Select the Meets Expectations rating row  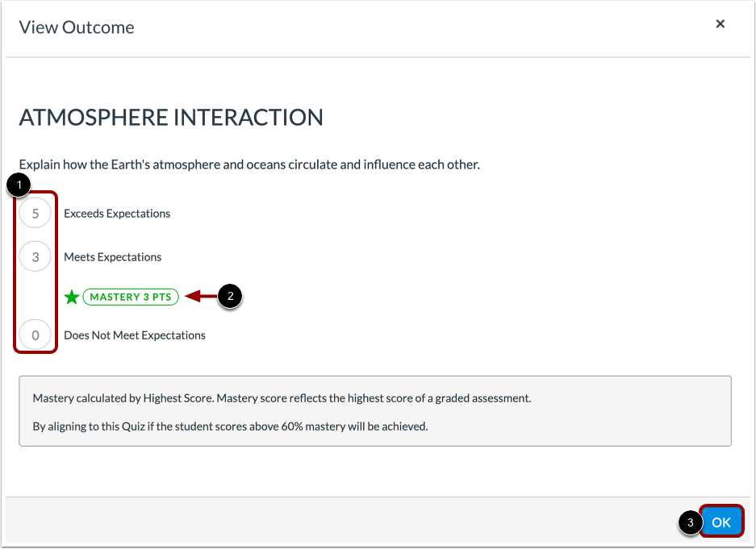tap(112, 256)
